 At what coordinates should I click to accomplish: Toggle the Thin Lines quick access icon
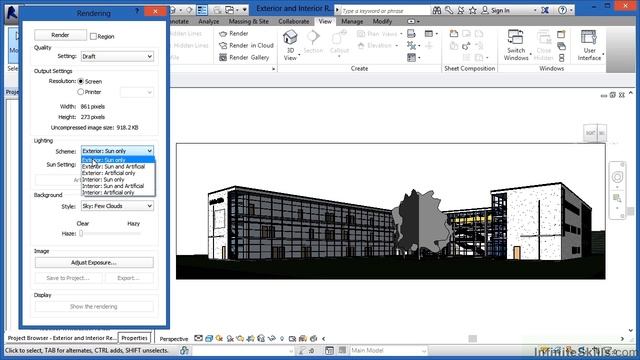click(202, 10)
